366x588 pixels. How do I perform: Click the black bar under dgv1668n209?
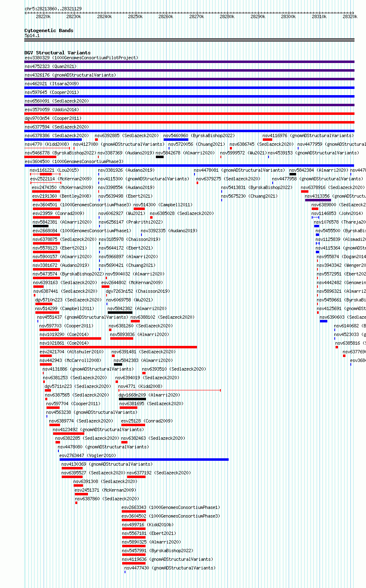pos(132,399)
